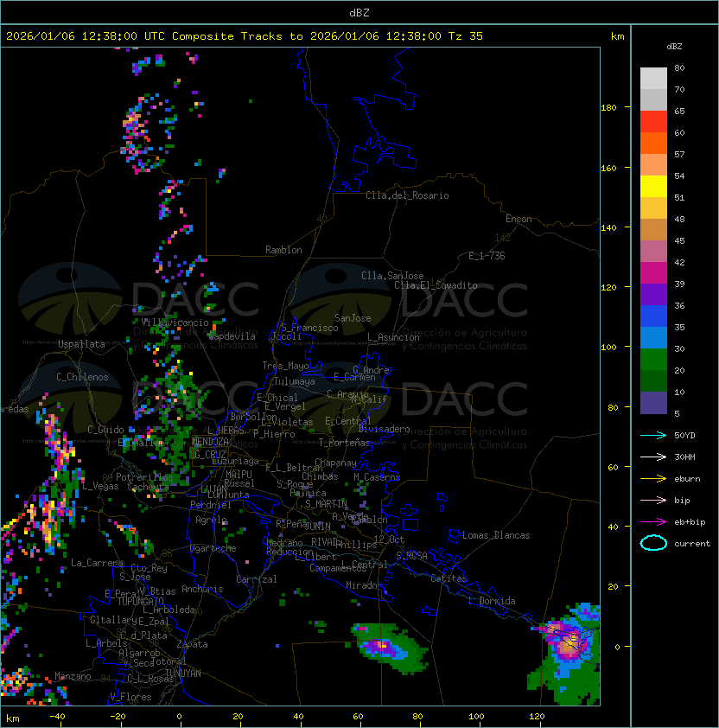Image resolution: width=719 pixels, height=728 pixels.
Task: Click the yellow eburn arrow in legend
Action: [653, 479]
